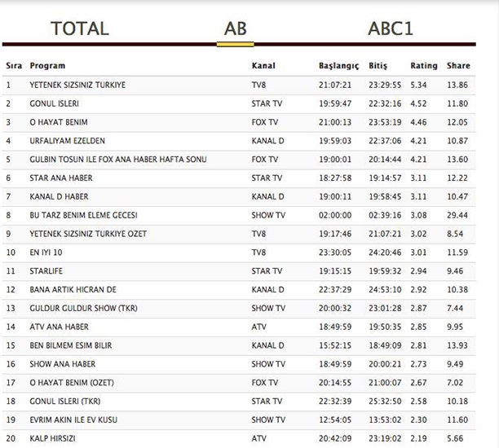The image size is (499, 448).
Task: Click rating value 3.08
Action: pos(418,215)
